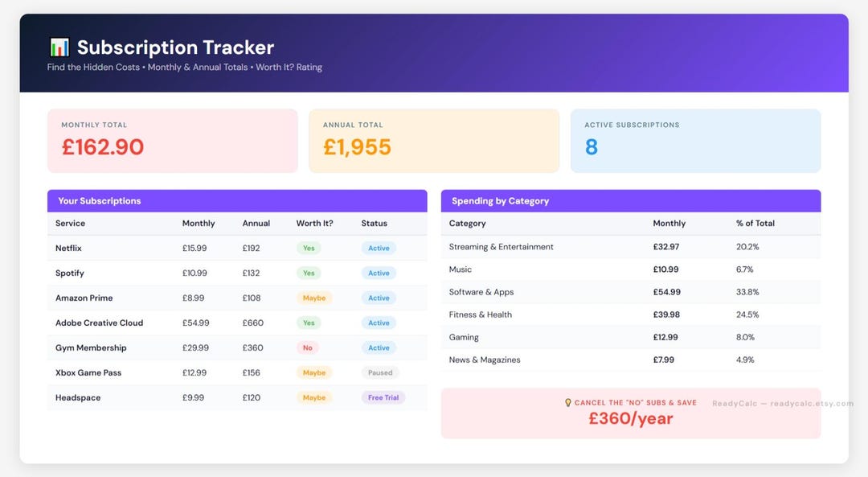Select the Subscription Tracker title
The image size is (868, 477).
(175, 47)
